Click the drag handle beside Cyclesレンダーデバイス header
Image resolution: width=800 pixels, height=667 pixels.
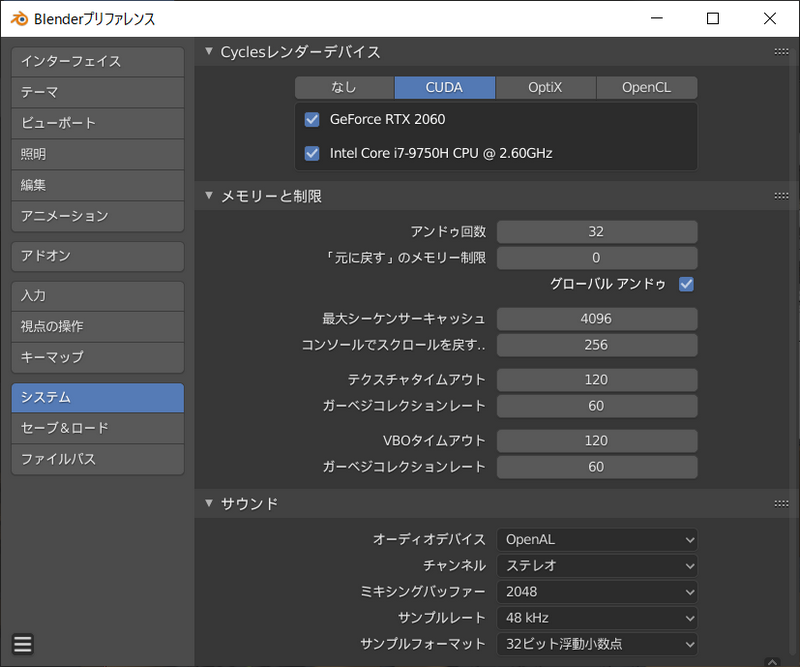click(779, 51)
